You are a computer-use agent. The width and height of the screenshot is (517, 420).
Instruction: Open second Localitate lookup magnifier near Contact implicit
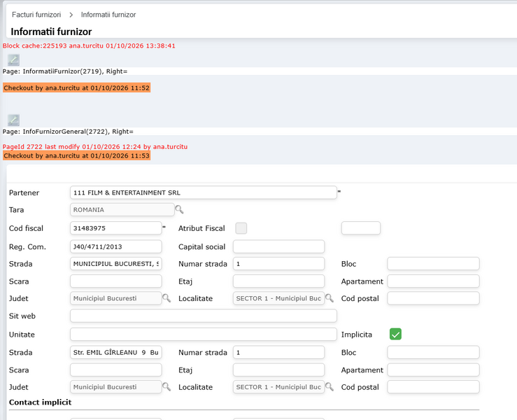click(x=330, y=386)
